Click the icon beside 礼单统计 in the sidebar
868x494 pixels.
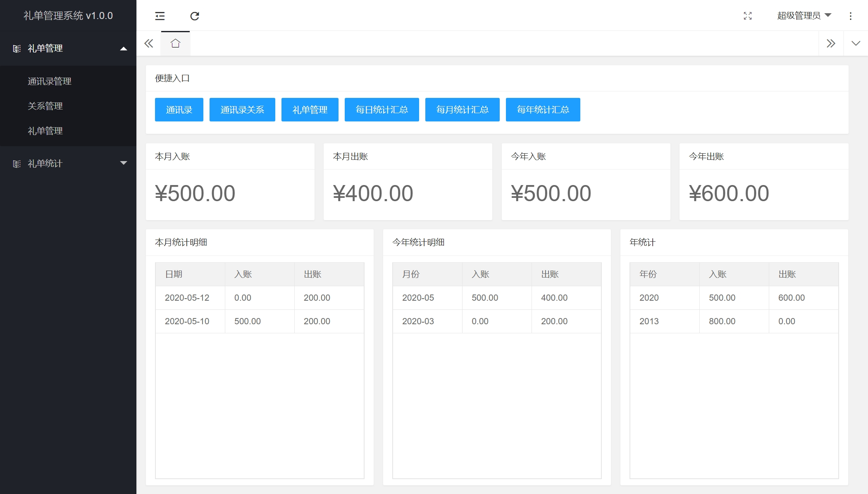point(17,164)
